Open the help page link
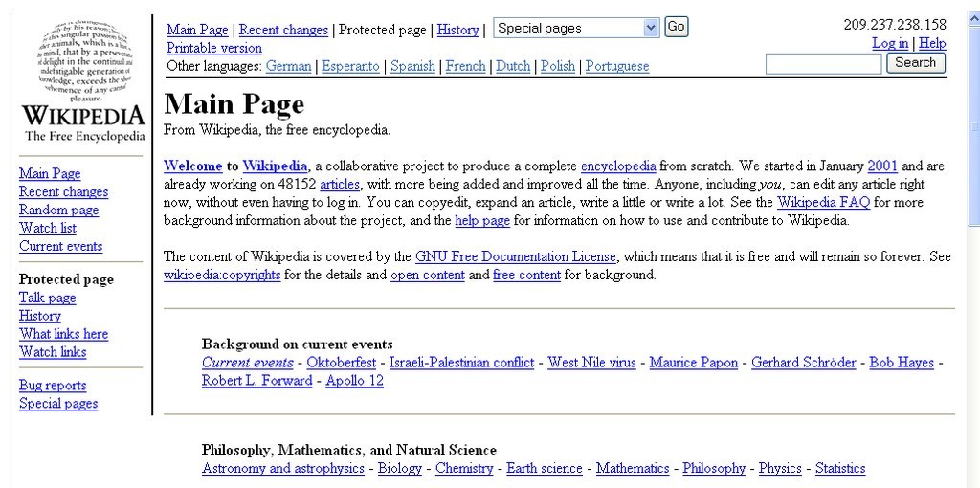This screenshot has width=980, height=488. click(482, 221)
